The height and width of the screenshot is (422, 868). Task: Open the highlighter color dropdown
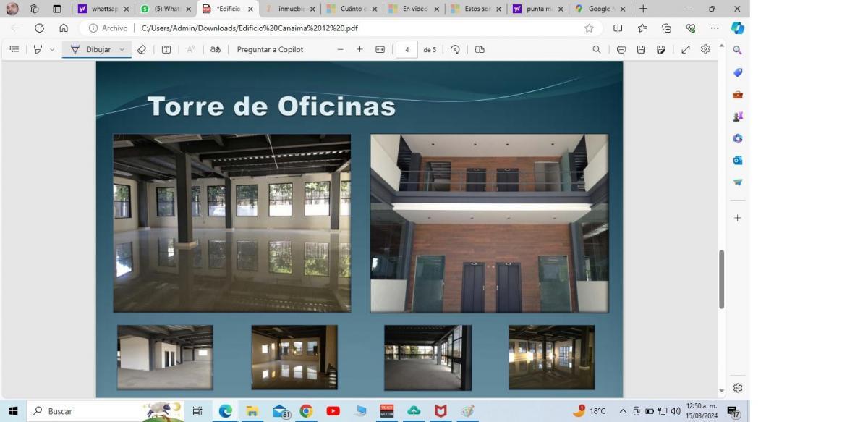50,49
